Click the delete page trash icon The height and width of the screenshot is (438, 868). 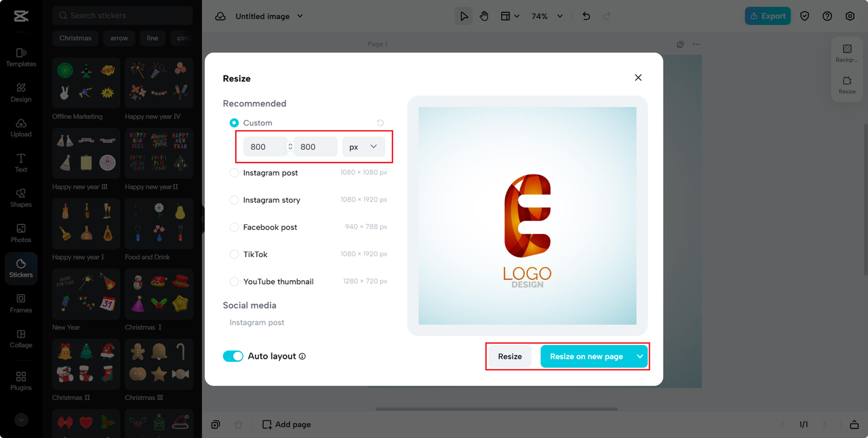pos(238,424)
